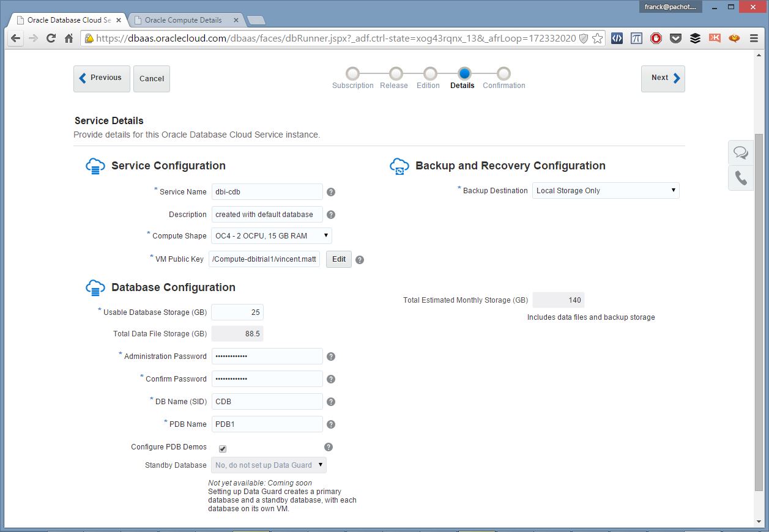Click the "Backup and Recovery Configuration" heading
Image resolution: width=769 pixels, height=532 pixels.
(x=510, y=166)
